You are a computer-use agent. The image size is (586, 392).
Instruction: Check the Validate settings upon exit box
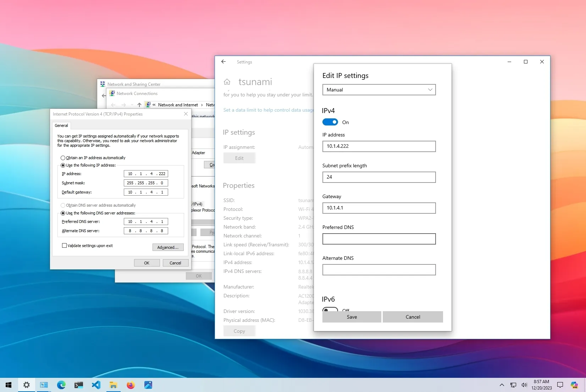click(x=64, y=245)
